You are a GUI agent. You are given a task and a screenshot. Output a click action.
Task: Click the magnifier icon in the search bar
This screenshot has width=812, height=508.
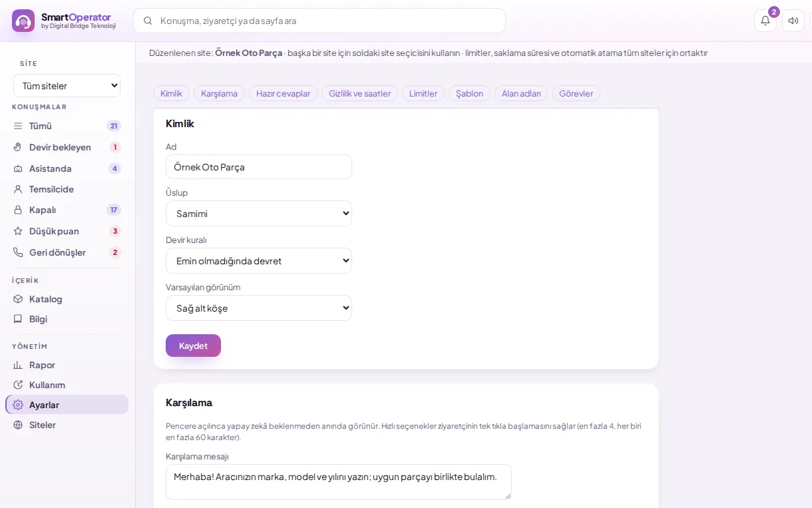tap(148, 21)
